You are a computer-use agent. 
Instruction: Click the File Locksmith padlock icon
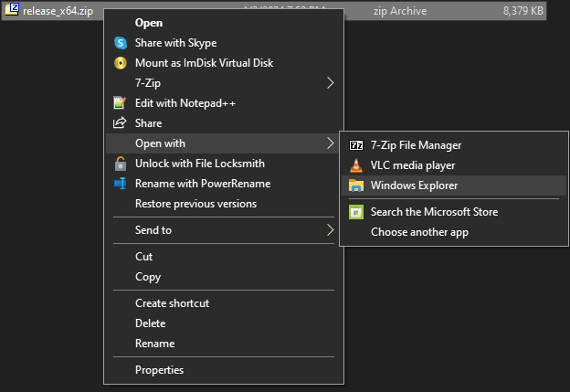point(120,164)
